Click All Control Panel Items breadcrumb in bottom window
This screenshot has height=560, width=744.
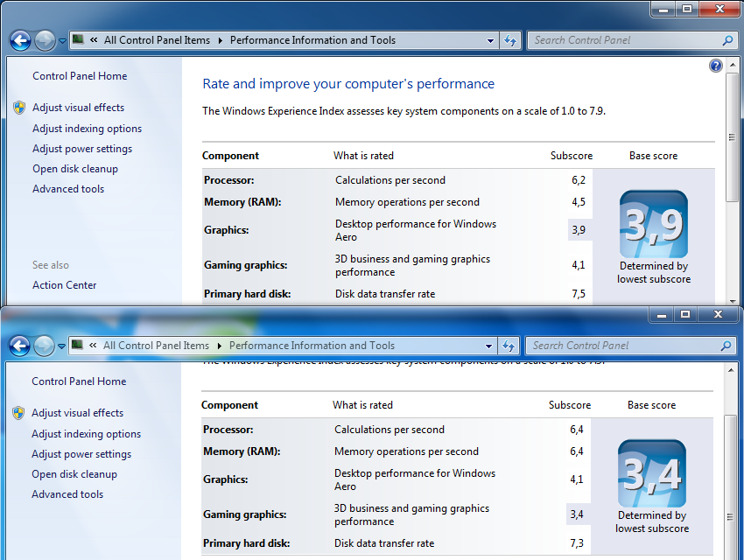(x=156, y=346)
